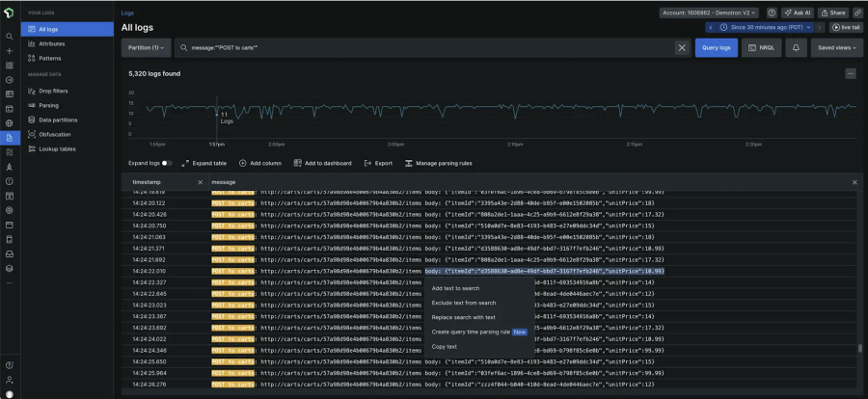Viewport: 868px width, 399px height.
Task: Select the log row at 14:24:21.063
Action: click(489, 237)
